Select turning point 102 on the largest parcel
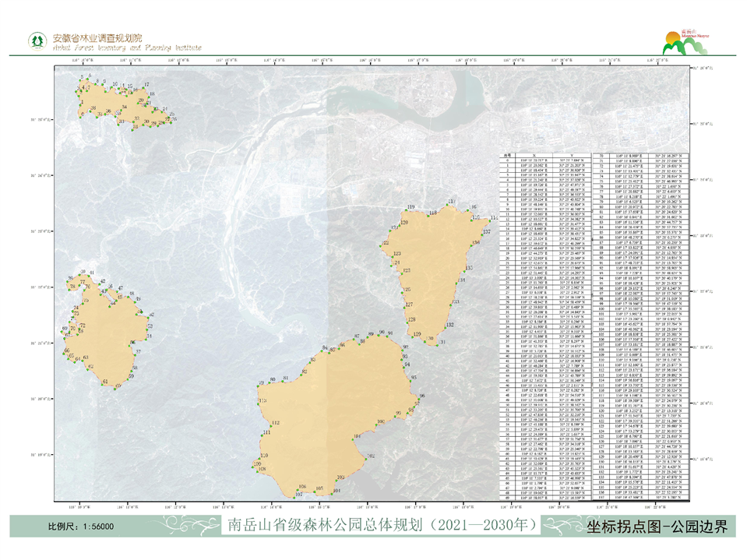 click(x=365, y=460)
